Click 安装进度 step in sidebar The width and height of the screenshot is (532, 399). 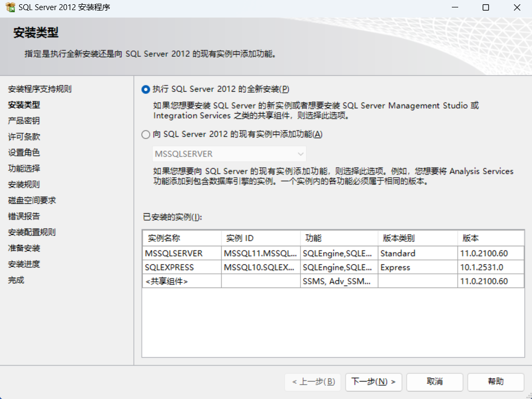(x=24, y=264)
